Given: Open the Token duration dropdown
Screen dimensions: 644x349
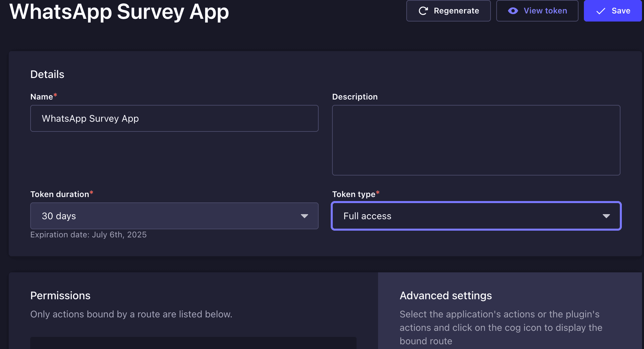Looking at the screenshot, I should (x=174, y=216).
